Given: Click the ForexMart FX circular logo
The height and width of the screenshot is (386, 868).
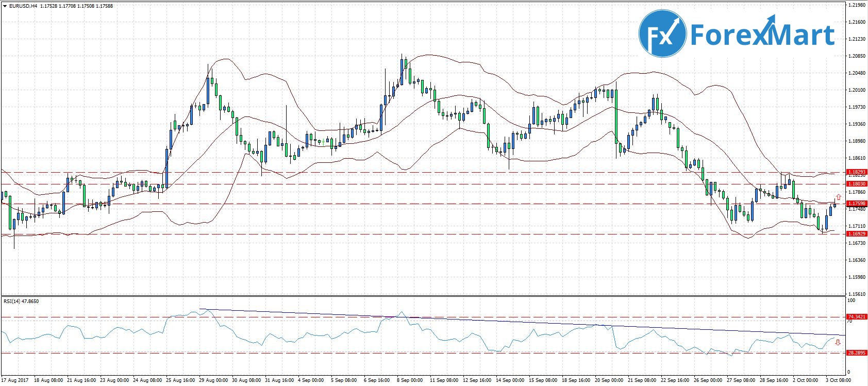Looking at the screenshot, I should pos(662,33).
